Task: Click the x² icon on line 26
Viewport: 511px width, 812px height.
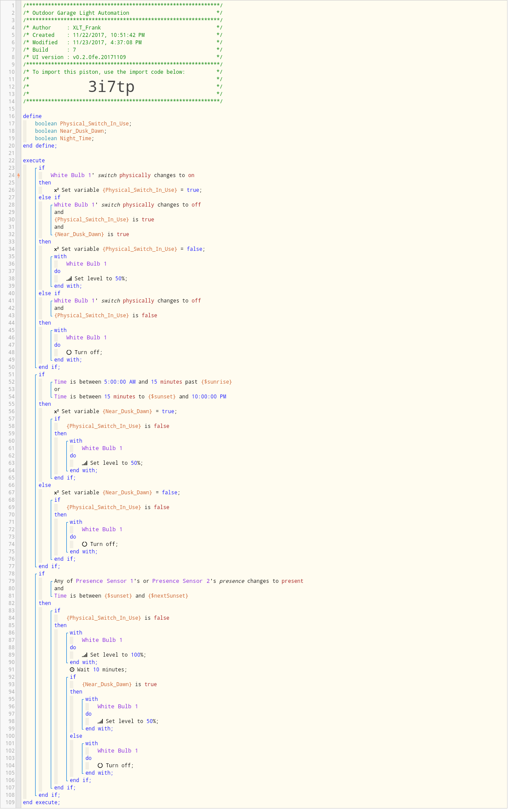Action: pos(56,190)
